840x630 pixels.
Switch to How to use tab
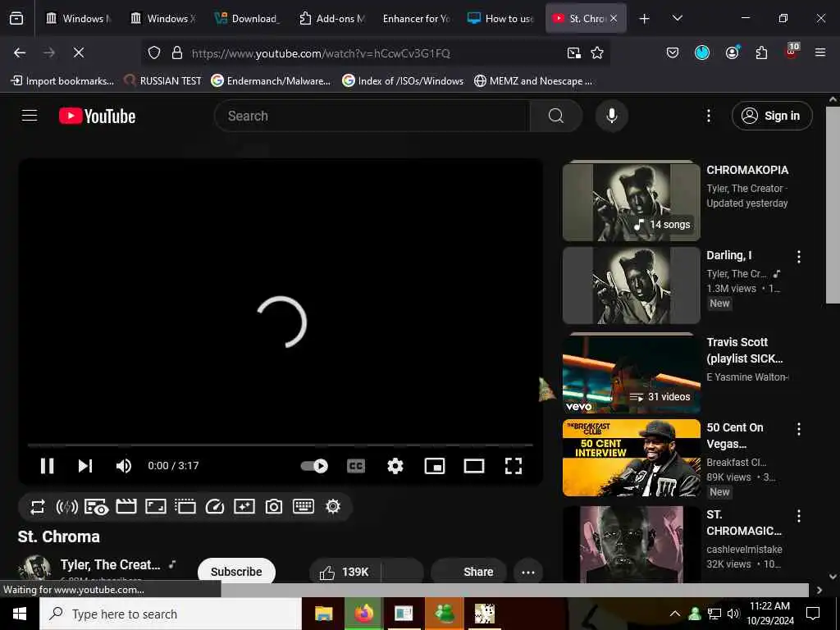coord(501,18)
